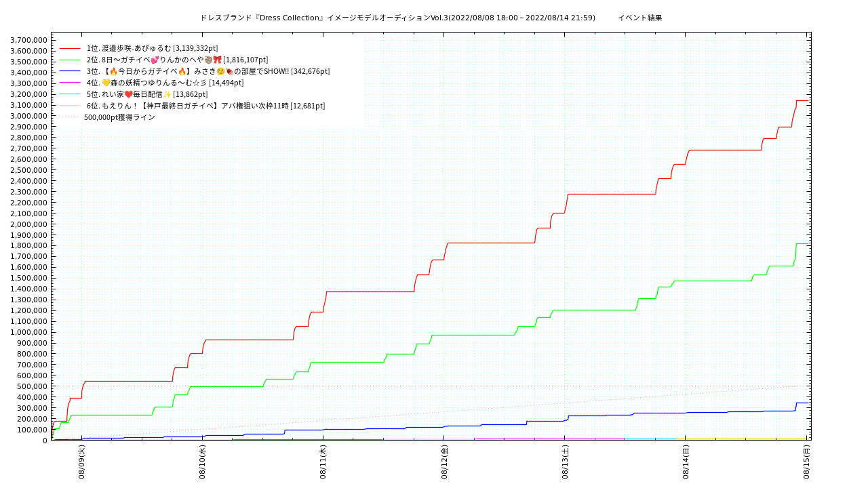
Task: Click the red line sample for 1st place
Action: (x=70, y=49)
